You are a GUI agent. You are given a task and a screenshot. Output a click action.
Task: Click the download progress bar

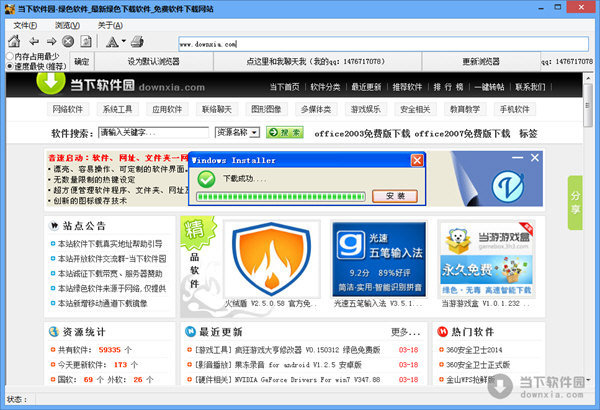coord(280,197)
